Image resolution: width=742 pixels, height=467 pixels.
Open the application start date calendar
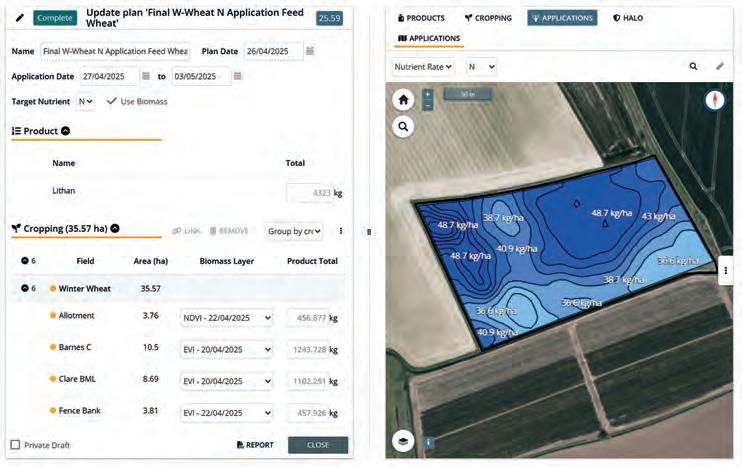pyautogui.click(x=146, y=76)
